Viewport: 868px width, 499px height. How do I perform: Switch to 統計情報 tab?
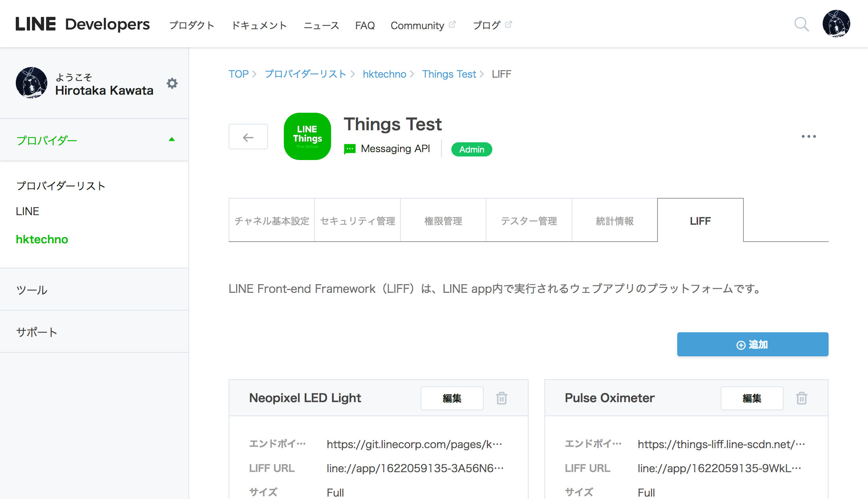615,220
